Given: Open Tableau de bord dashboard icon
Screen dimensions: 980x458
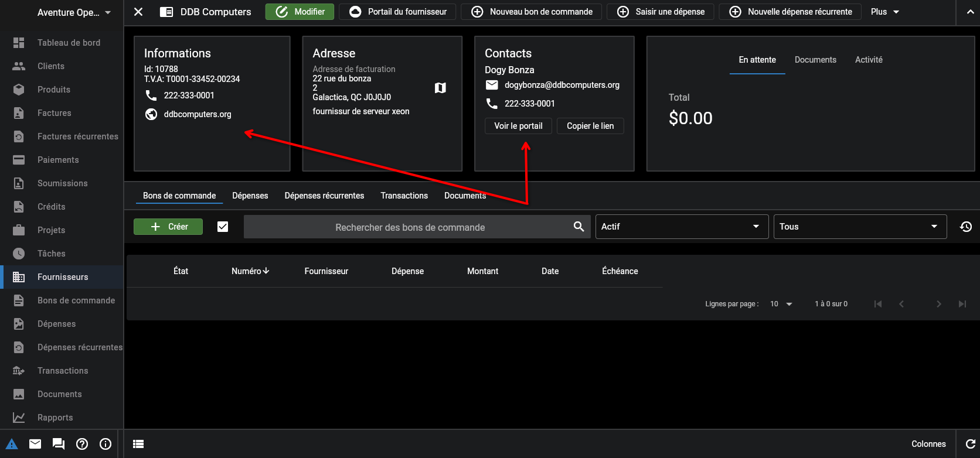Looking at the screenshot, I should tap(19, 43).
